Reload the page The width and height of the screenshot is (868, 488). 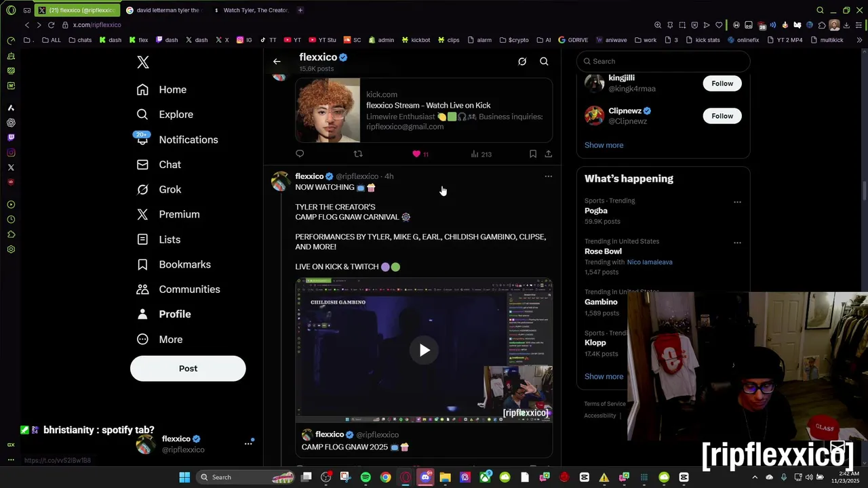[51, 25]
